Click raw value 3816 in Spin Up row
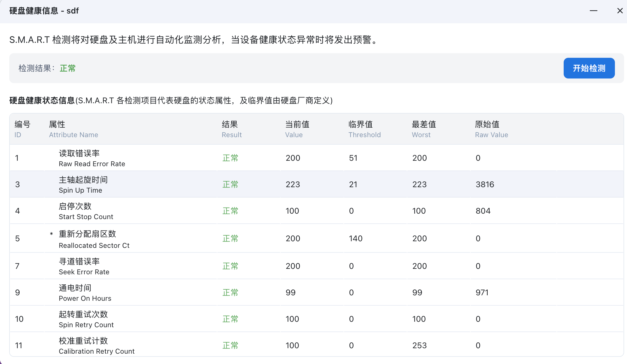 pyautogui.click(x=485, y=185)
